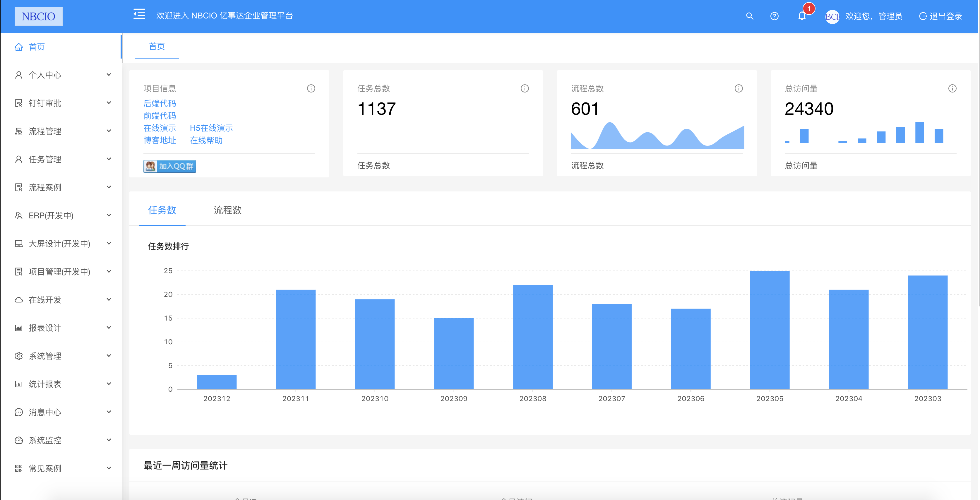Open the 前端代码 link
980x500 pixels.
point(160,116)
